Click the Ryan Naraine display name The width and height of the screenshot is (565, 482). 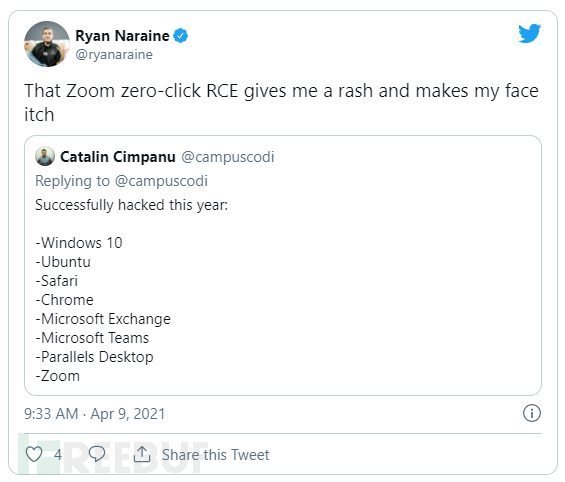click(122, 36)
